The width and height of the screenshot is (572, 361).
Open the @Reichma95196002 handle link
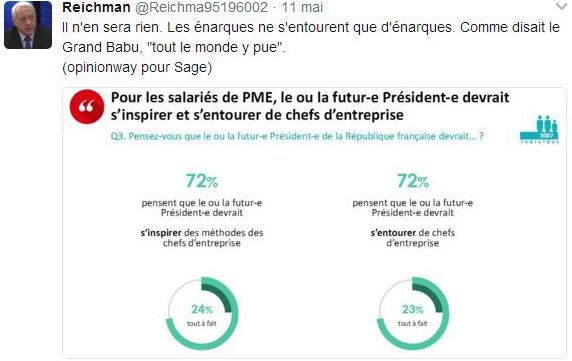pos(201,7)
